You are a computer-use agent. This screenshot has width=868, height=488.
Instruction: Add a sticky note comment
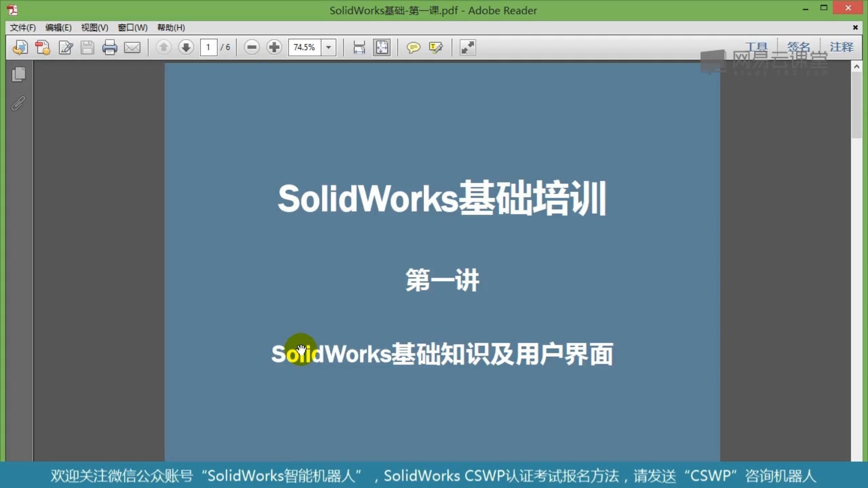[413, 47]
